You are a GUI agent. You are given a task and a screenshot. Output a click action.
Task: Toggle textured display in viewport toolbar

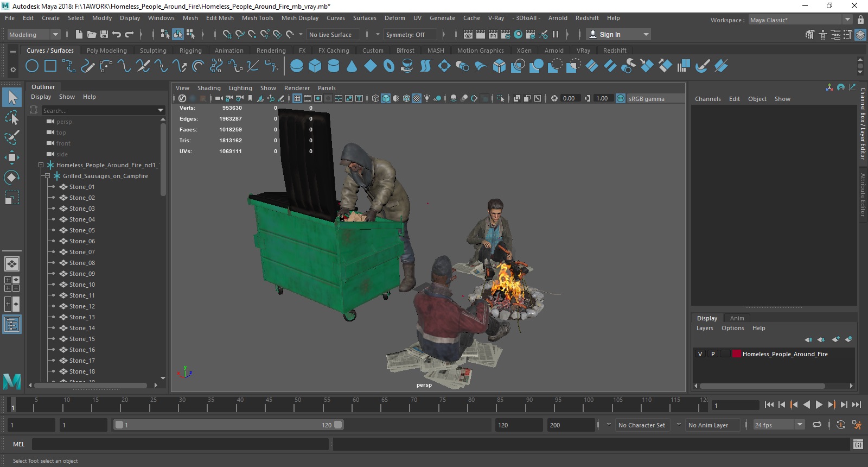(417, 98)
